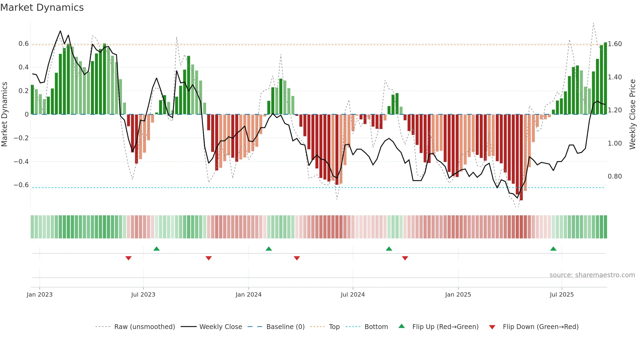Click the 0.80 right axis price label
The width and height of the screenshot is (644, 362).
coord(615,176)
